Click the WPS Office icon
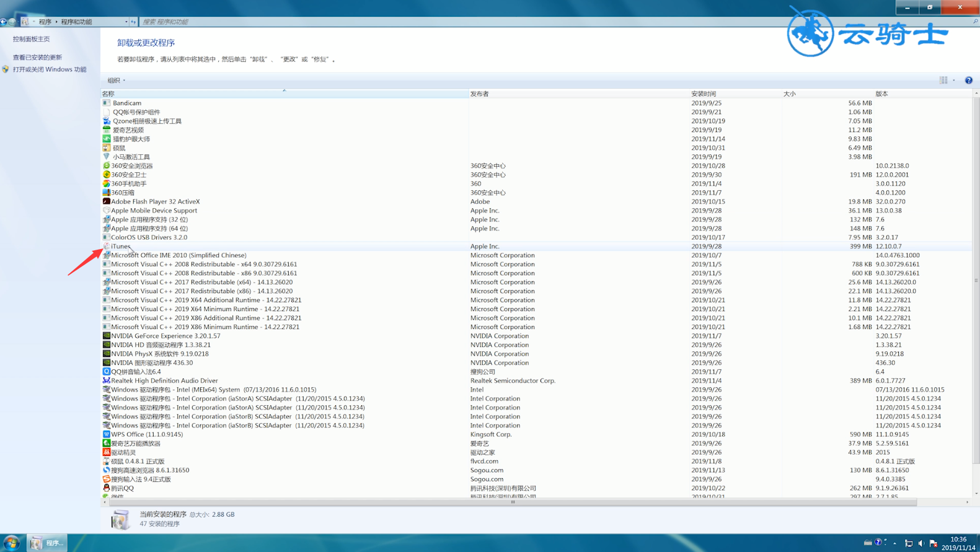The width and height of the screenshot is (980, 552). click(107, 434)
